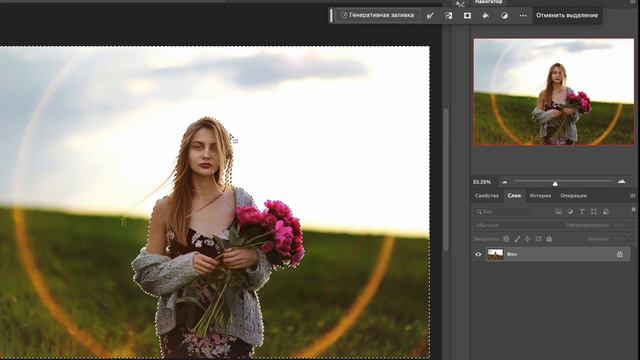Open the blend mode dropdown Обычные

tap(518, 225)
